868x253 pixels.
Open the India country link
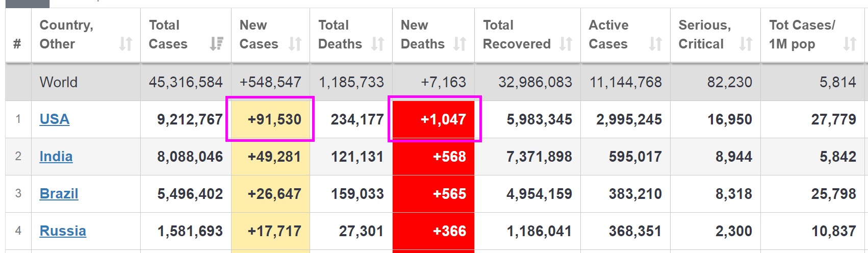56,157
